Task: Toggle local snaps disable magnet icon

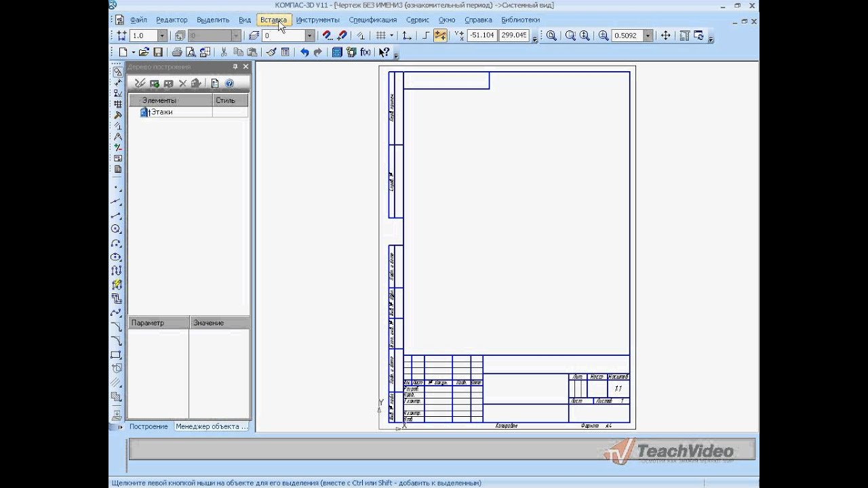Action: [341, 35]
